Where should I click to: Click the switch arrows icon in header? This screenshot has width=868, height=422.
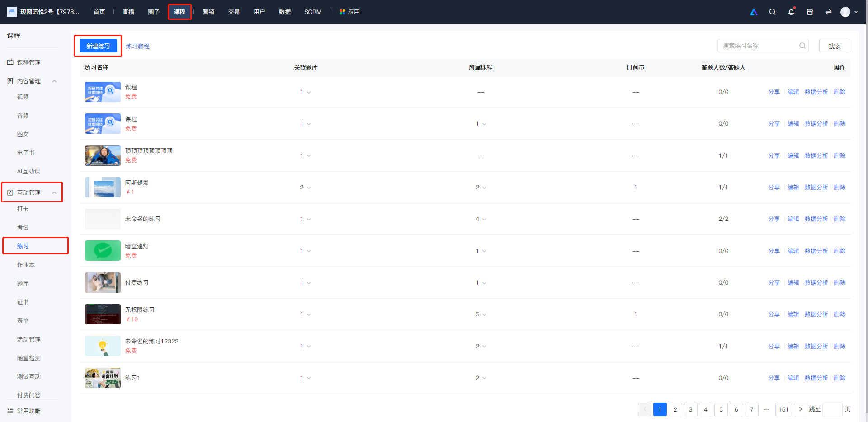tap(828, 12)
